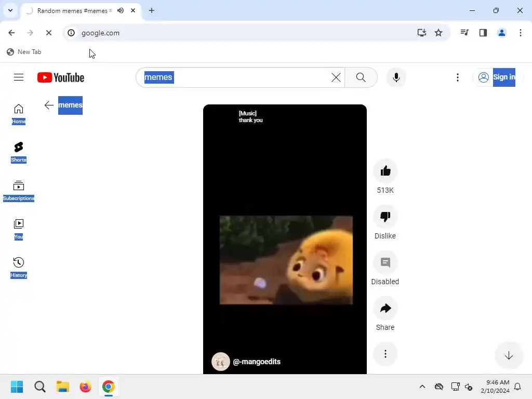Dislike this Short
Screen dimensions: 532x399
tap(385, 217)
